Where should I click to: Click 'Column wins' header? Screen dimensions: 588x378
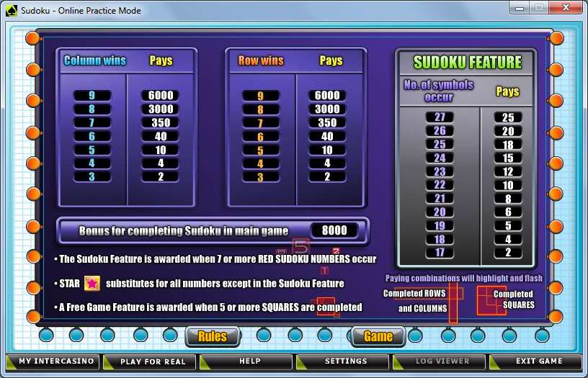pos(95,60)
